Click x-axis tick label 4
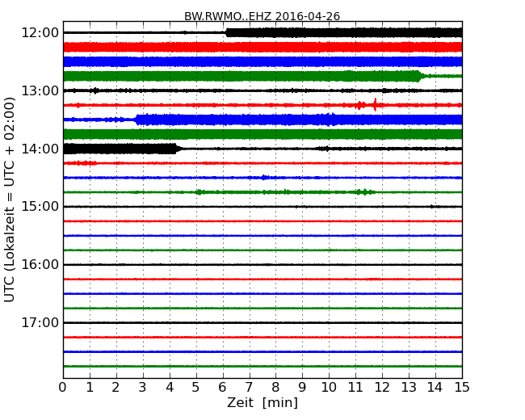525x420 pixels. pyautogui.click(x=170, y=388)
